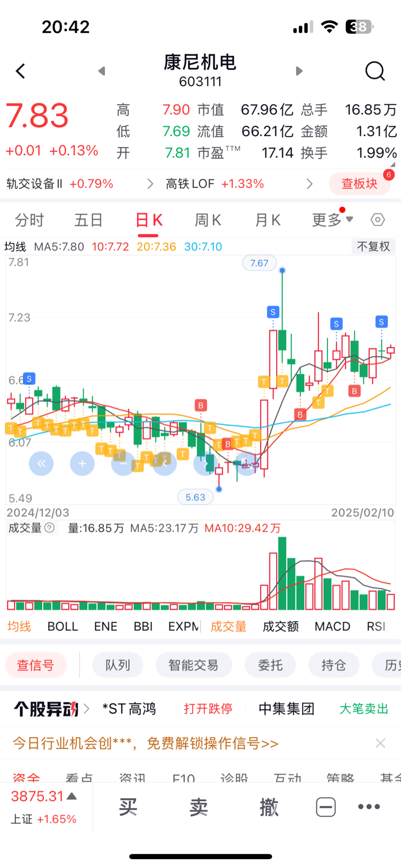Tap the 2025/02/10 date label
The image size is (401, 868).
click(x=362, y=513)
